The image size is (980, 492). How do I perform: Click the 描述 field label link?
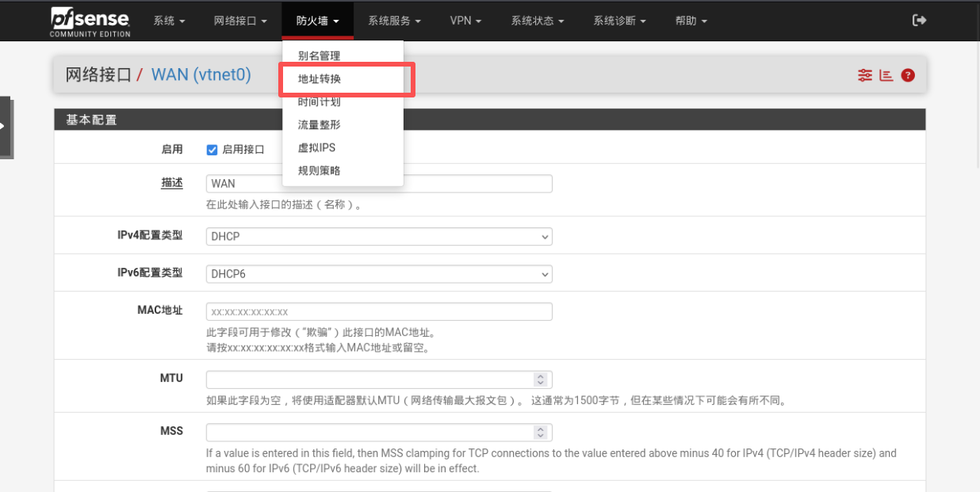(x=172, y=183)
